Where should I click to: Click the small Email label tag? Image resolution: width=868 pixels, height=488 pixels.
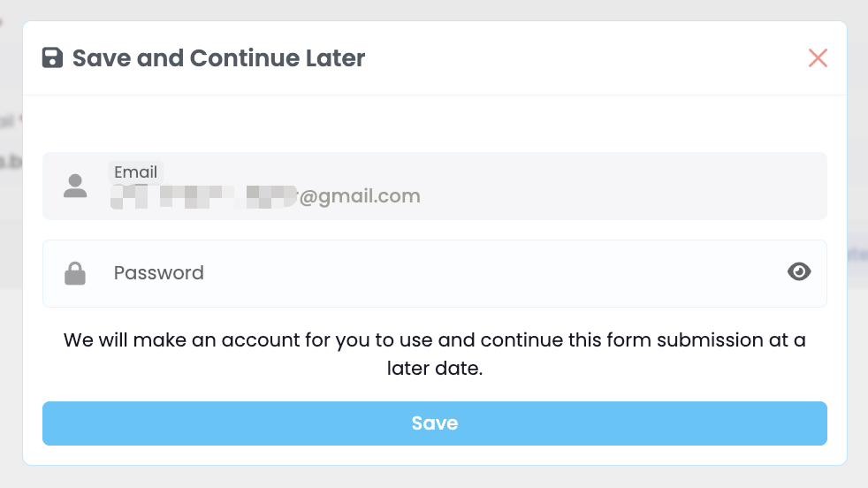[135, 172]
